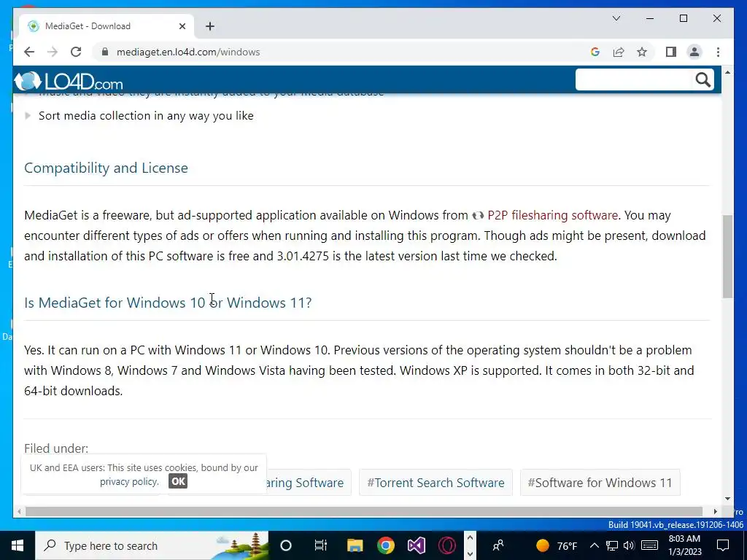The height and width of the screenshot is (560, 747).
Task: Open the #Software for Windows 11 tag
Action: (600, 483)
